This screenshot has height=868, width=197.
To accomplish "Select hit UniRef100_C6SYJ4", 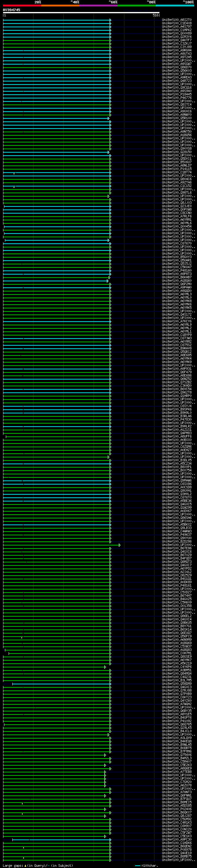I will [177, 406].
